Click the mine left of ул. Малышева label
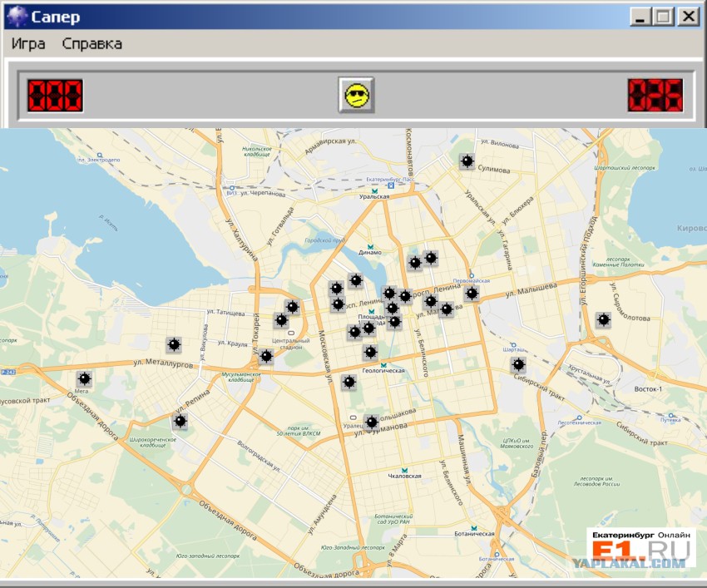The image size is (707, 588). click(x=472, y=294)
